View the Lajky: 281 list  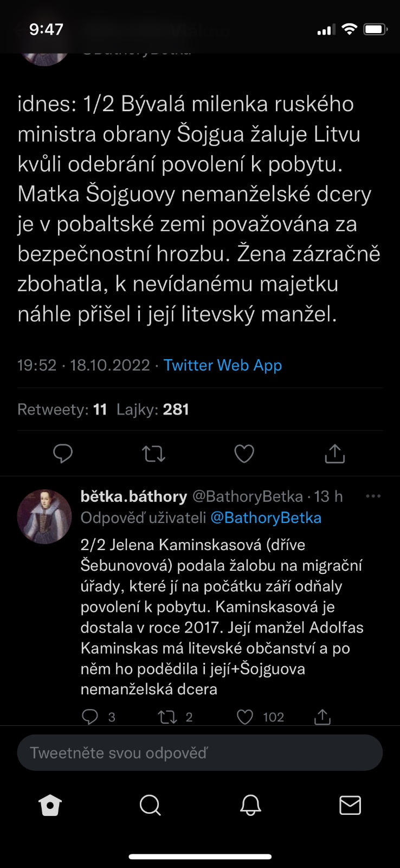(x=153, y=409)
